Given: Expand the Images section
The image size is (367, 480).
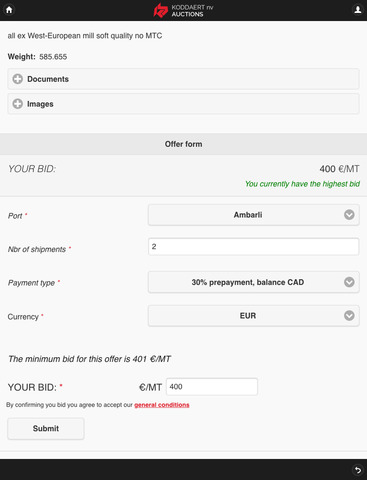Looking at the screenshot, I should tap(183, 104).
